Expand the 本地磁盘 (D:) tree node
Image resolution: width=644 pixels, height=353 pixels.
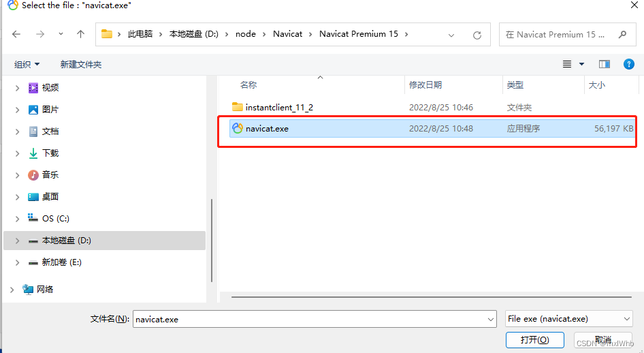pos(17,241)
